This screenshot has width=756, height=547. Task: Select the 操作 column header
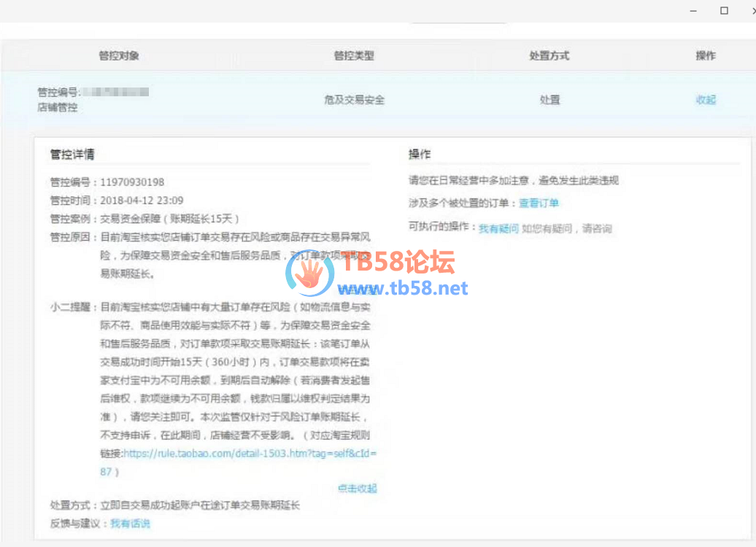point(706,56)
